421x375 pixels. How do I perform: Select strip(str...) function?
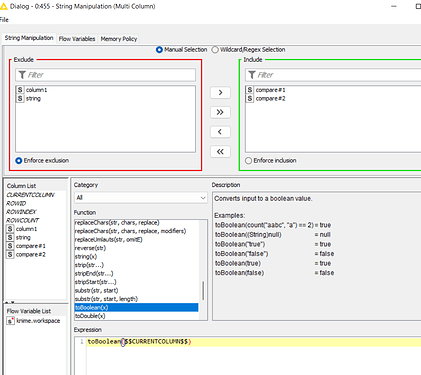[89, 265]
